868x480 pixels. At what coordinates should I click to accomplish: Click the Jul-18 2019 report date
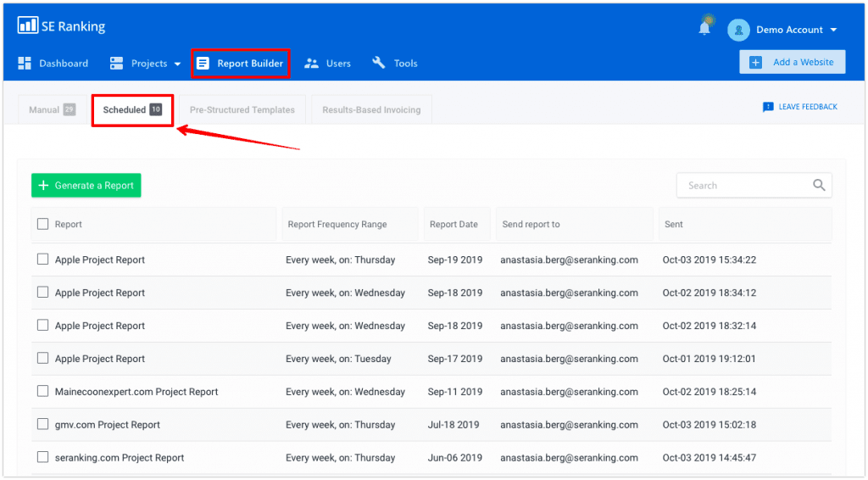click(x=453, y=425)
